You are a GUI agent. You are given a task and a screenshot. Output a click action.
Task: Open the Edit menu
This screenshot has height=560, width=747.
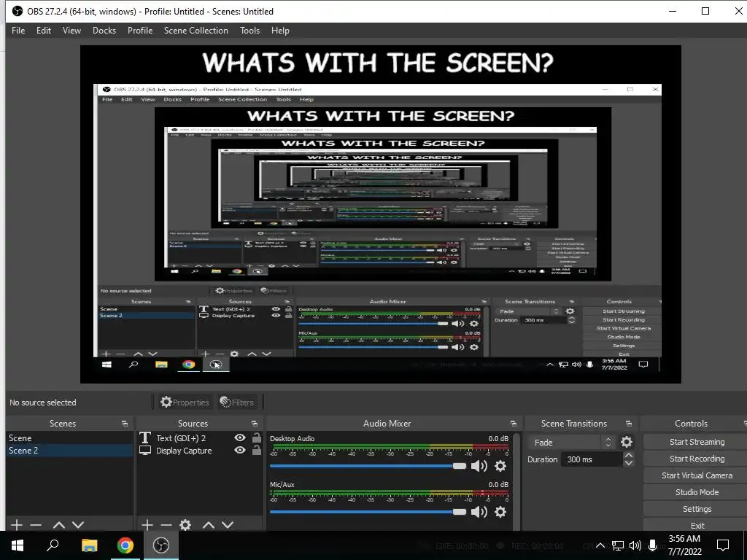43,31
